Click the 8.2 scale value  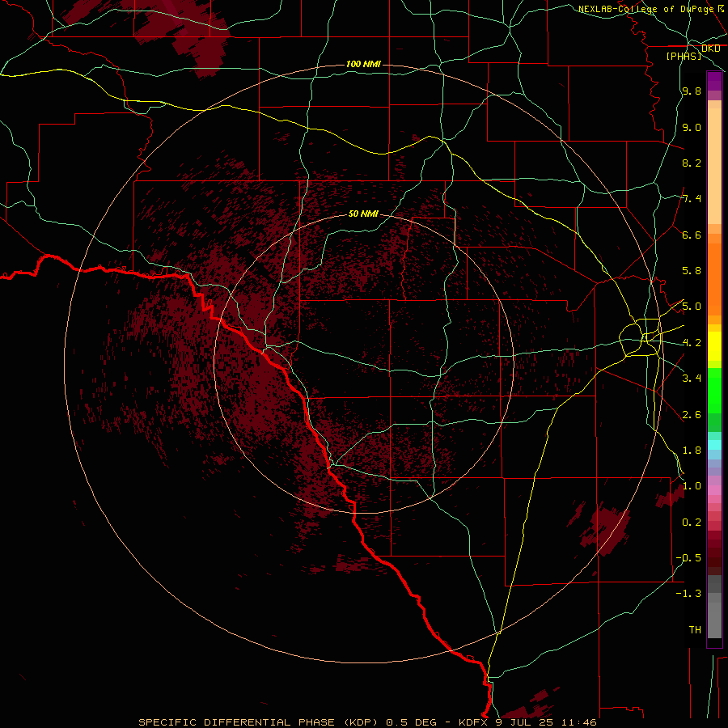point(692,163)
